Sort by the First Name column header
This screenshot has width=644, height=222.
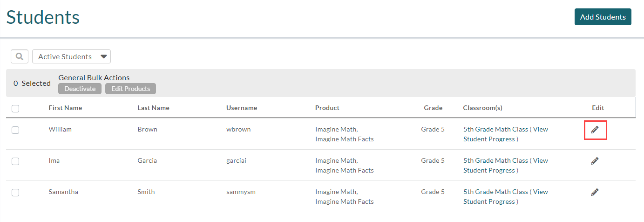tap(65, 108)
